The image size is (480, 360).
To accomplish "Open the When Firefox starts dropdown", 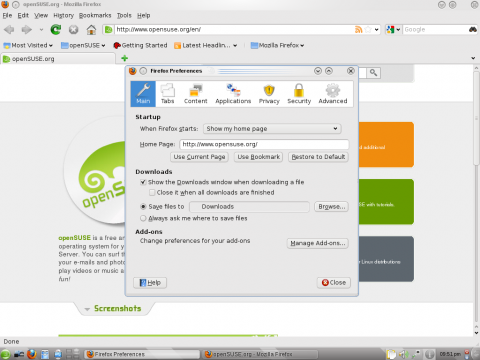I will pyautogui.click(x=272, y=129).
